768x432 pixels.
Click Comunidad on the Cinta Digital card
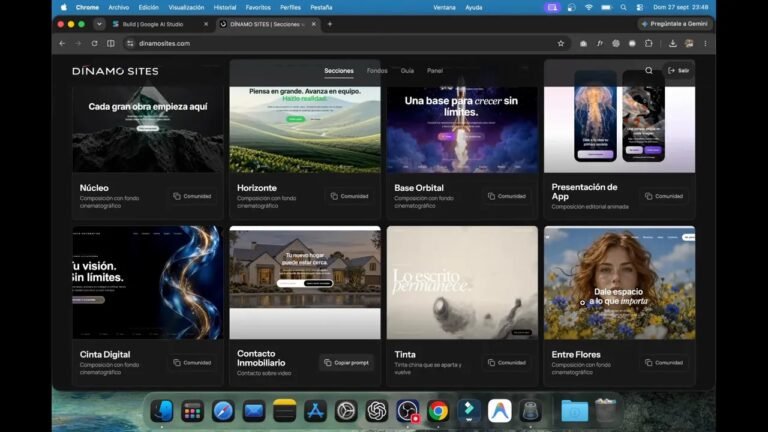click(192, 362)
